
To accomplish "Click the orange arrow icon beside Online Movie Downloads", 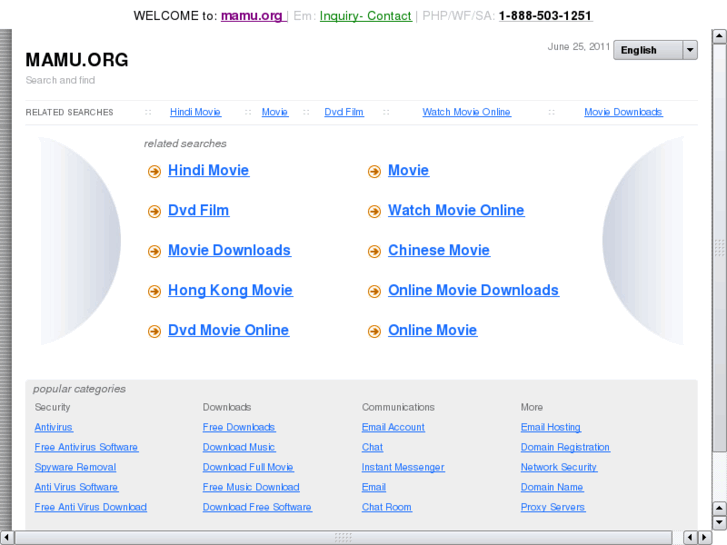I will click(x=374, y=291).
